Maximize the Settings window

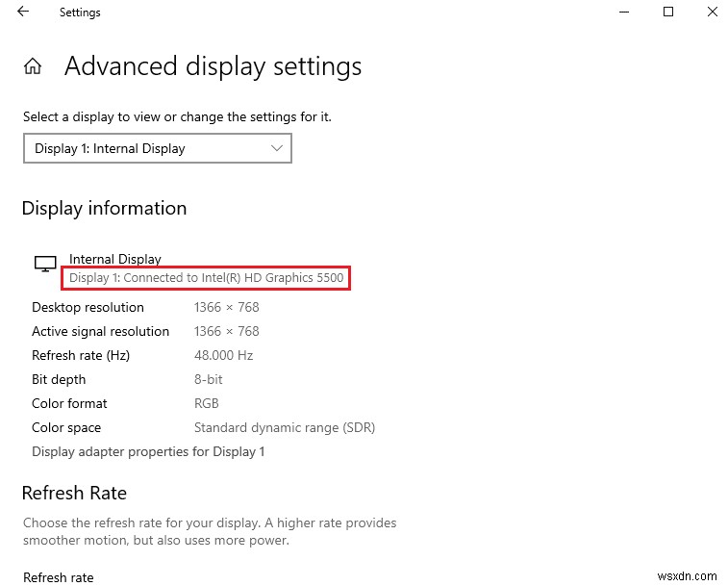[668, 12]
